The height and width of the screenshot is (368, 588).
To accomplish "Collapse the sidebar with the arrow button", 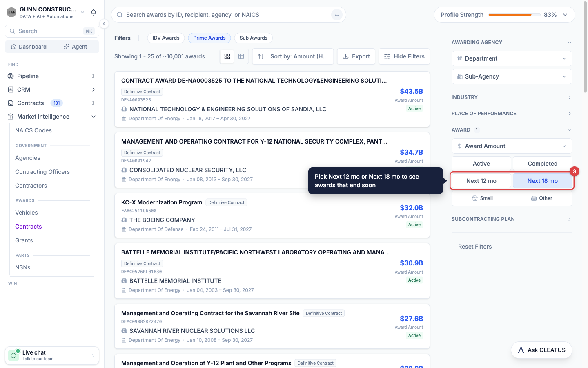I will tap(104, 24).
